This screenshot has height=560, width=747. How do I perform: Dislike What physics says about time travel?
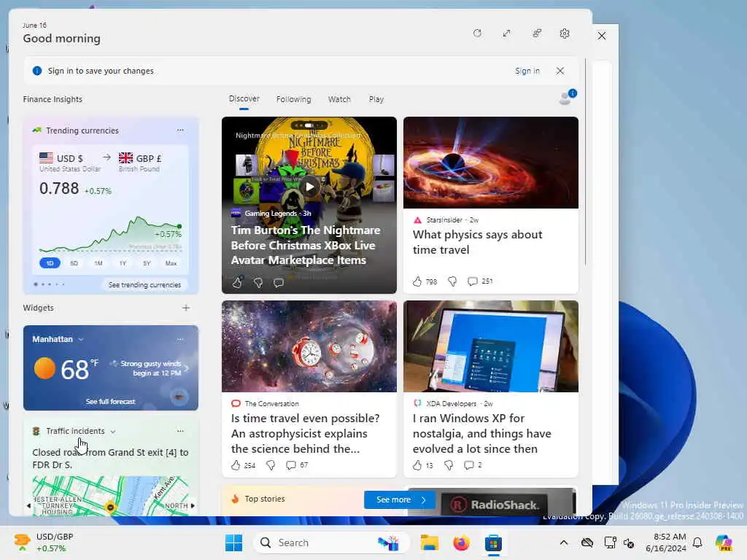coord(452,281)
